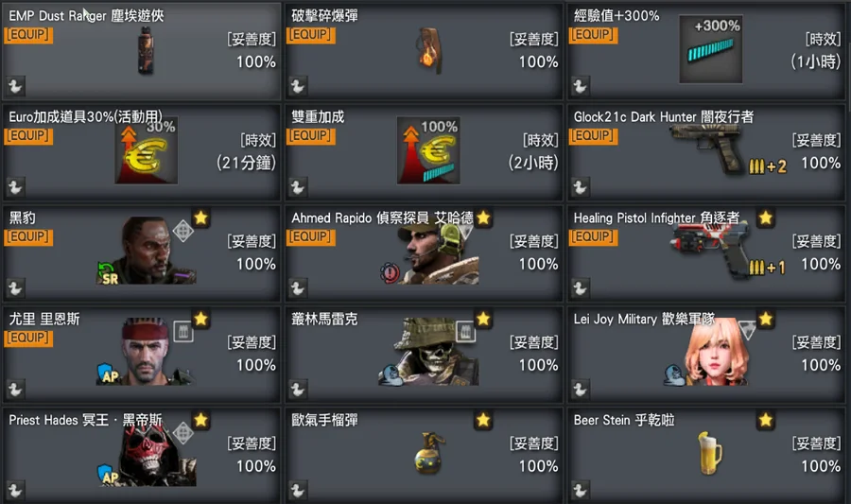851x504 pixels.
Task: Click the 雙重加成 100% boost icon
Action: click(428, 150)
